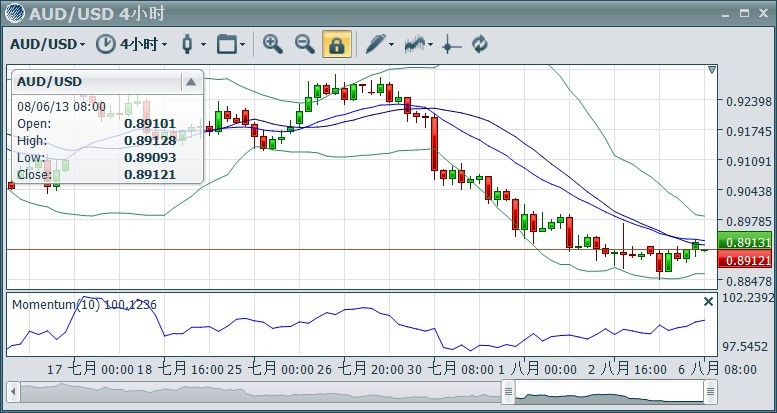Click the red 0.89121 price tag
777x413 pixels.
[x=745, y=260]
